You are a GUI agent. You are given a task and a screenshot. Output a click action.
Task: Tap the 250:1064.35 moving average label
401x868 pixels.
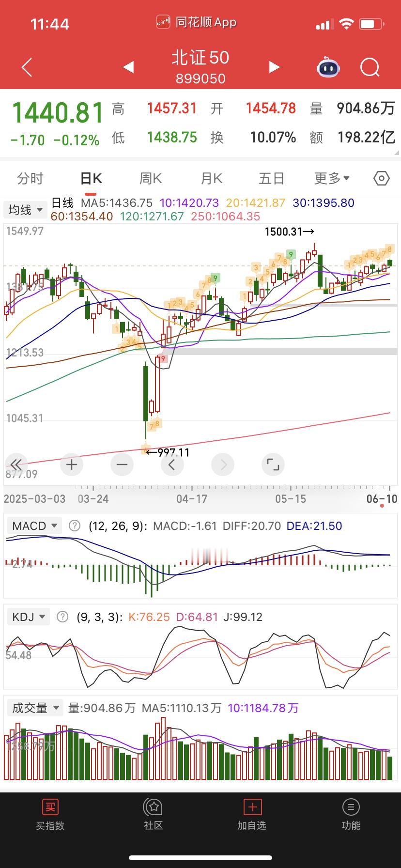(226, 217)
